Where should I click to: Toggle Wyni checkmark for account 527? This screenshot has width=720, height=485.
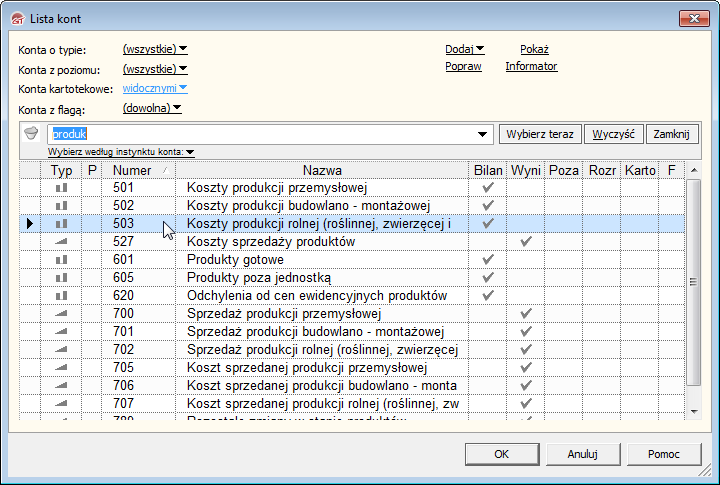click(x=526, y=242)
